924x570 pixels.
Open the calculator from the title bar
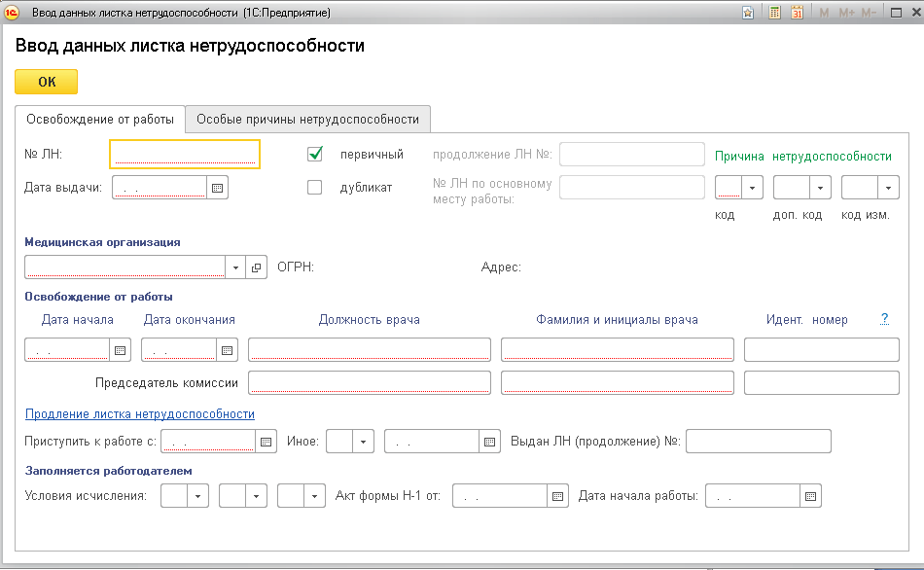coord(774,13)
